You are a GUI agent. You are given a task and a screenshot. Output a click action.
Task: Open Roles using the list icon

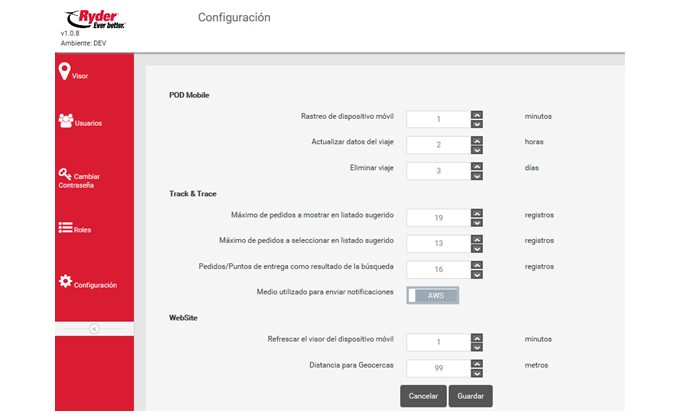click(65, 228)
